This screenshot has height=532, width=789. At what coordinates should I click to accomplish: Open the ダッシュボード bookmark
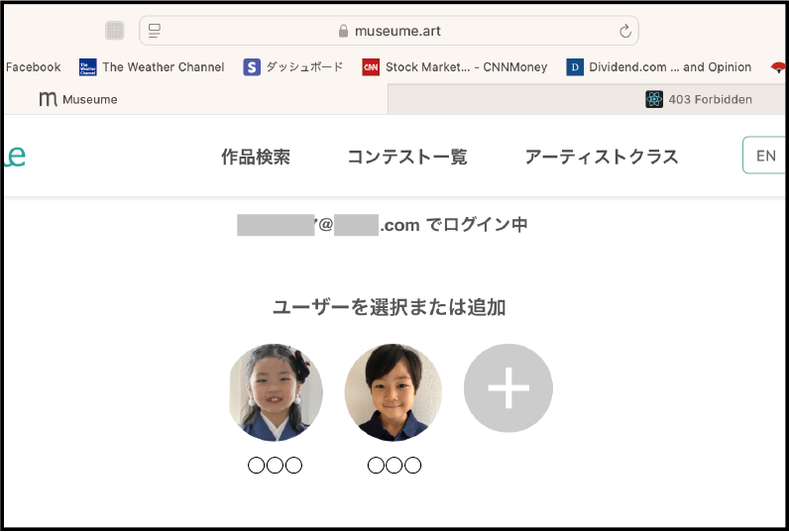click(304, 67)
